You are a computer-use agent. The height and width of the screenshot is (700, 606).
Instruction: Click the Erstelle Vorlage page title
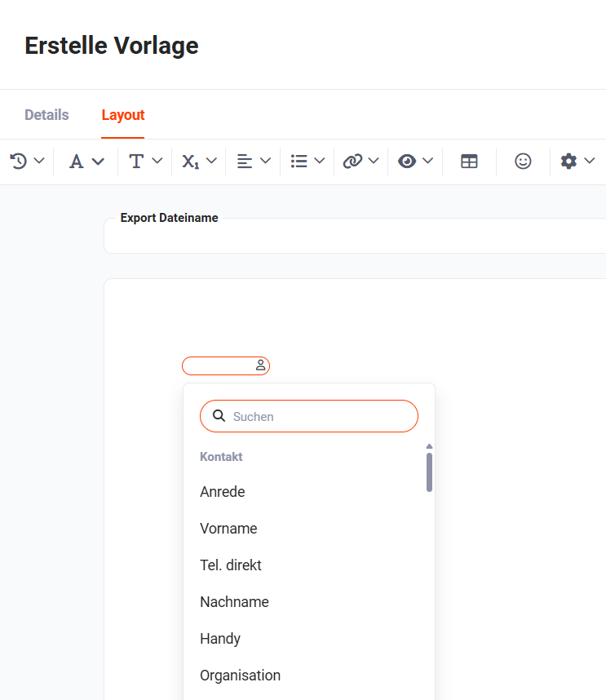(x=112, y=46)
